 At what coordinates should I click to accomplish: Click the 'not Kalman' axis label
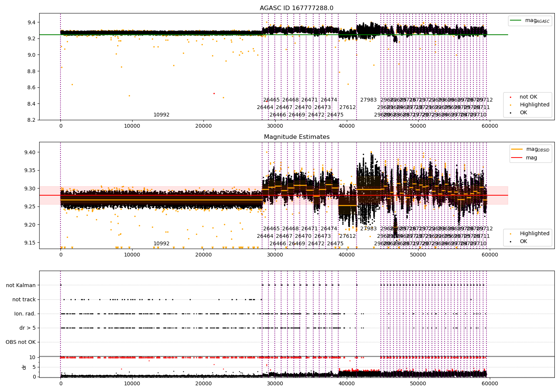21,285
